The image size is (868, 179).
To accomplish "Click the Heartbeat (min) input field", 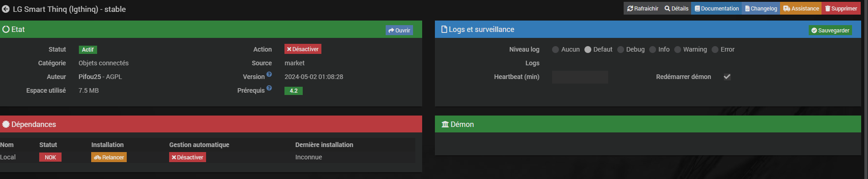I will 580,77.
